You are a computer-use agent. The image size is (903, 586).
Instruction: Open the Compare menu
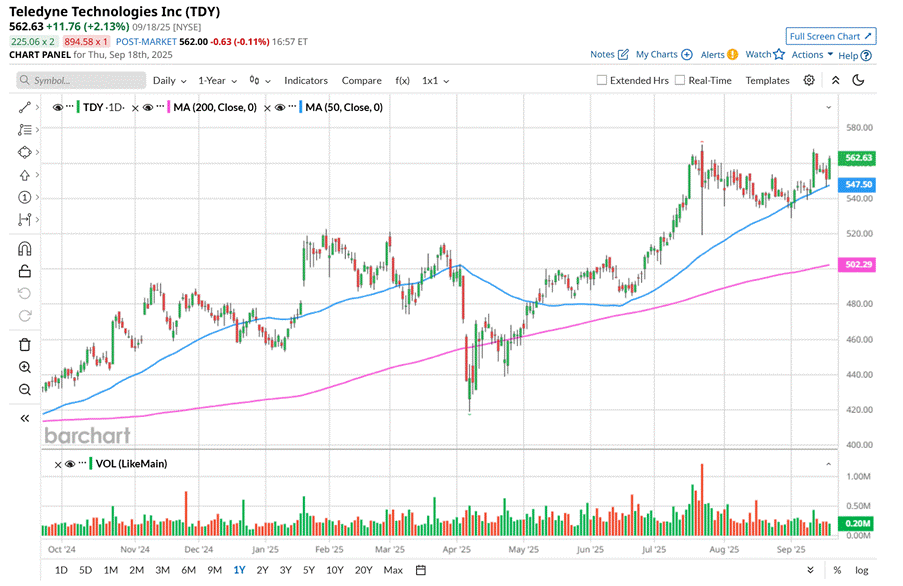(x=362, y=81)
